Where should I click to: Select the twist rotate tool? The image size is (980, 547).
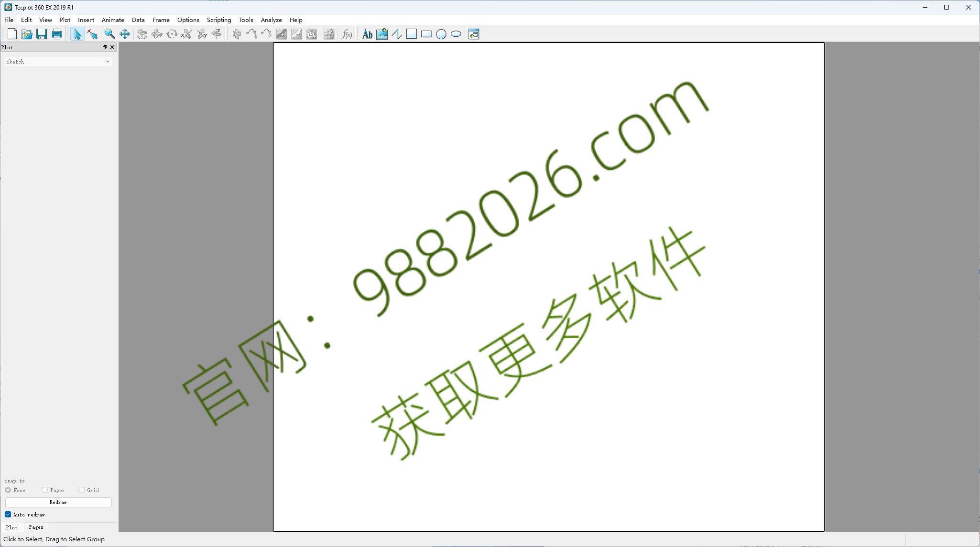tap(172, 34)
